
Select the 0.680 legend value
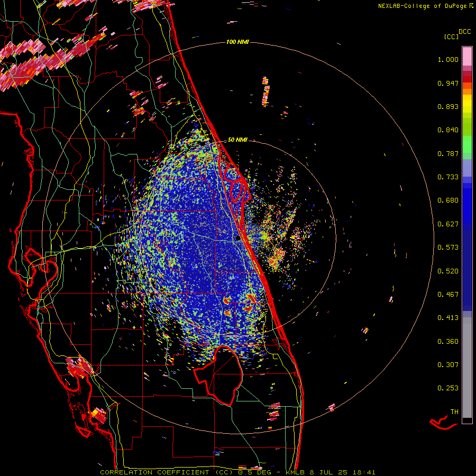448,200
